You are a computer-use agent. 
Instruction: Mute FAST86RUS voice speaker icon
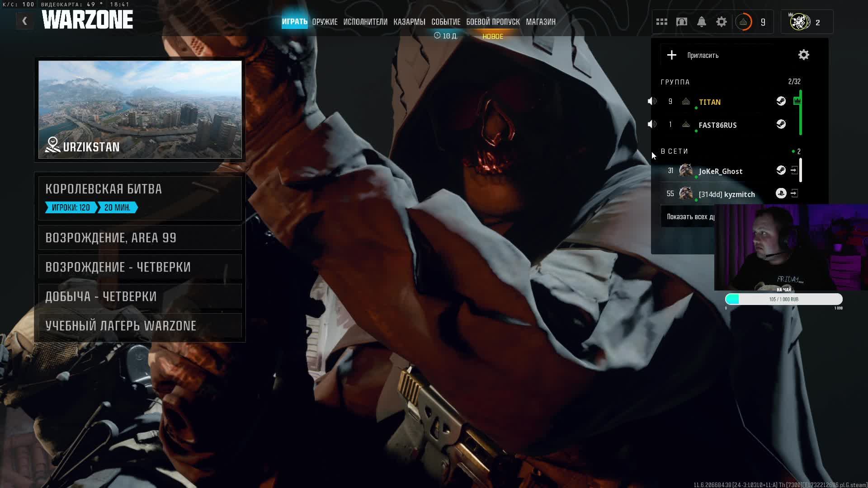pyautogui.click(x=652, y=124)
